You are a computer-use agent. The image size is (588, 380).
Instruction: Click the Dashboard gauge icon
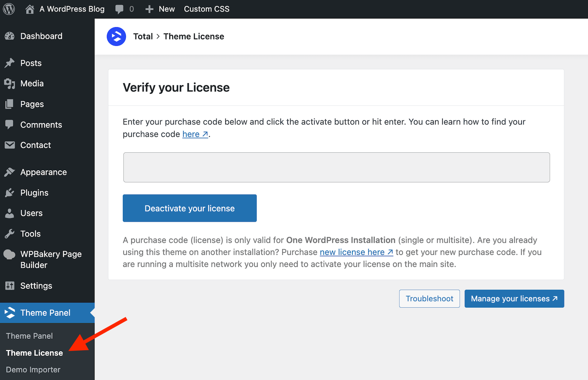(10, 36)
